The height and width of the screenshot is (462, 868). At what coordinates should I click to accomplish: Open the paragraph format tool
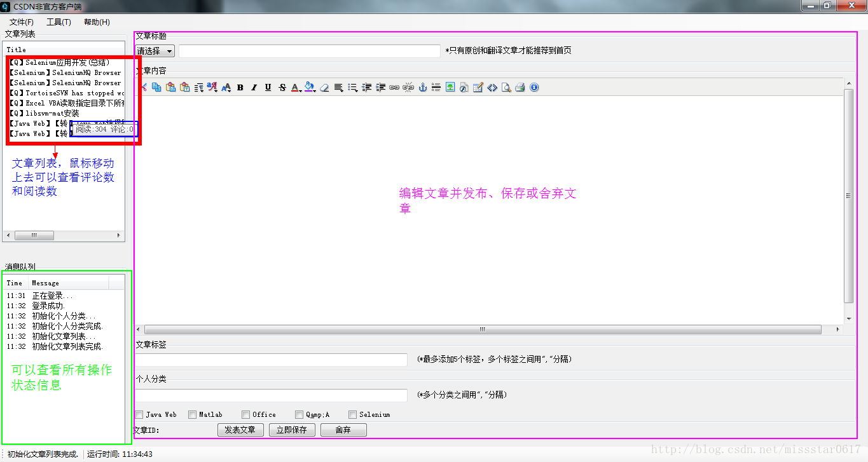coord(199,87)
